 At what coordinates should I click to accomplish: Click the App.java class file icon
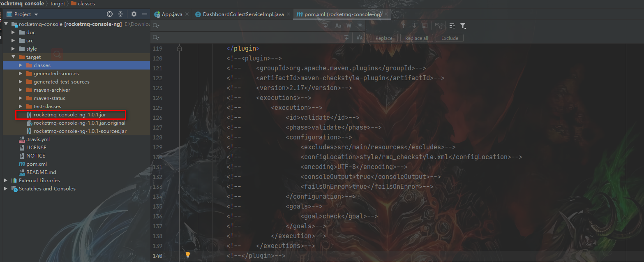point(157,14)
